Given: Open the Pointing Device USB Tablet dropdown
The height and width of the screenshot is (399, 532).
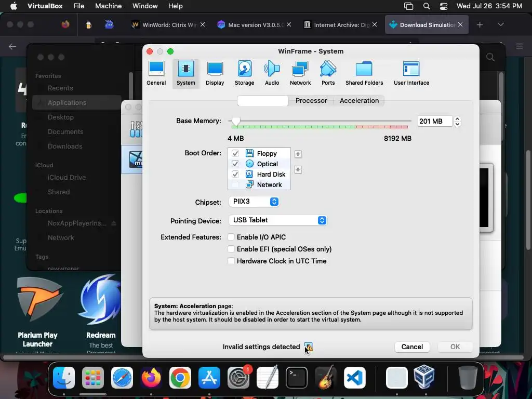Looking at the screenshot, I should click(x=278, y=220).
